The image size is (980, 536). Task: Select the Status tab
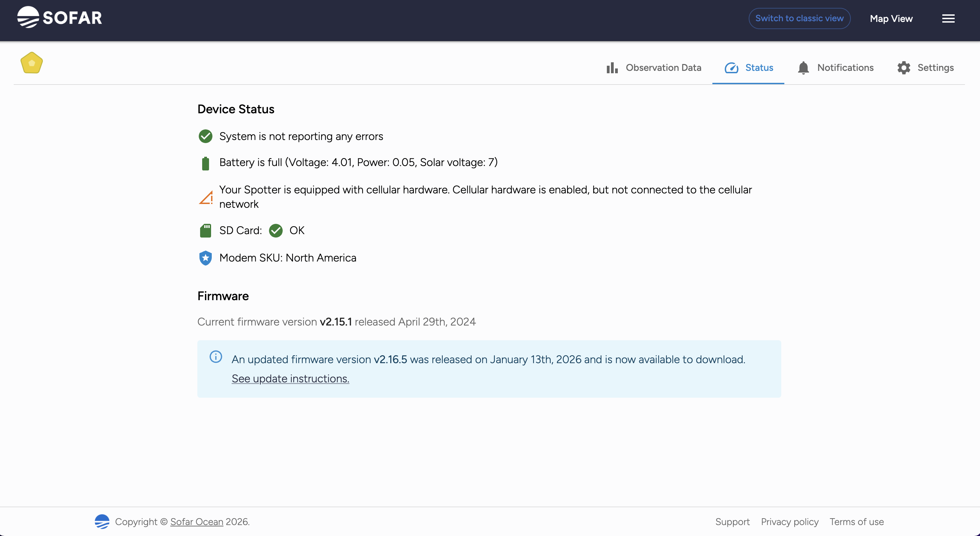pos(749,68)
